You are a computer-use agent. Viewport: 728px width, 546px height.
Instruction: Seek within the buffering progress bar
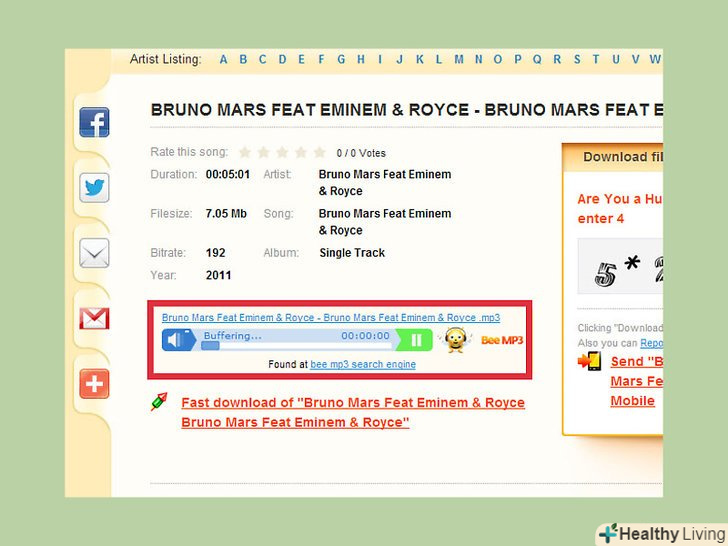point(297,345)
